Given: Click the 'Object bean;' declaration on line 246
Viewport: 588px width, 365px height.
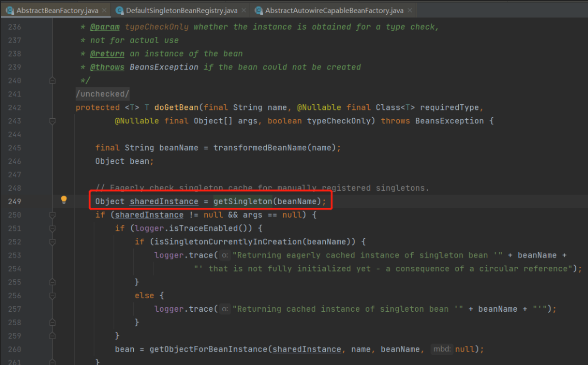Looking at the screenshot, I should (x=124, y=161).
